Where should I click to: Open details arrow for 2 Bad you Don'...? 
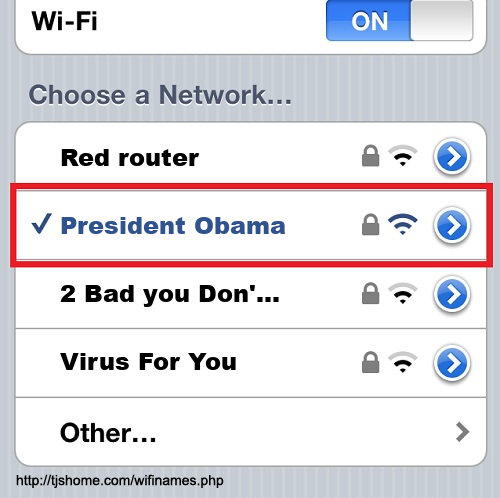(x=452, y=294)
